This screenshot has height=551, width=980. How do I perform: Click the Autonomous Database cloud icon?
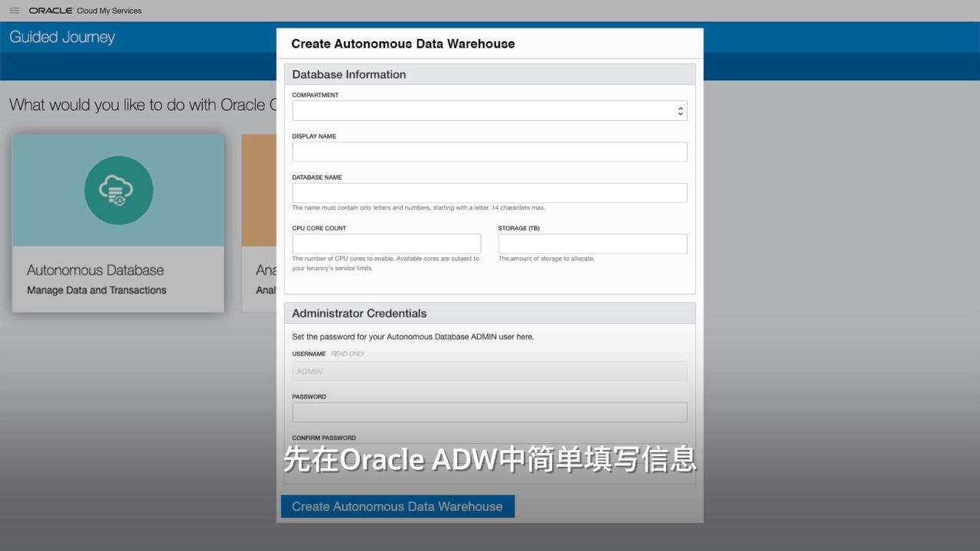[119, 190]
